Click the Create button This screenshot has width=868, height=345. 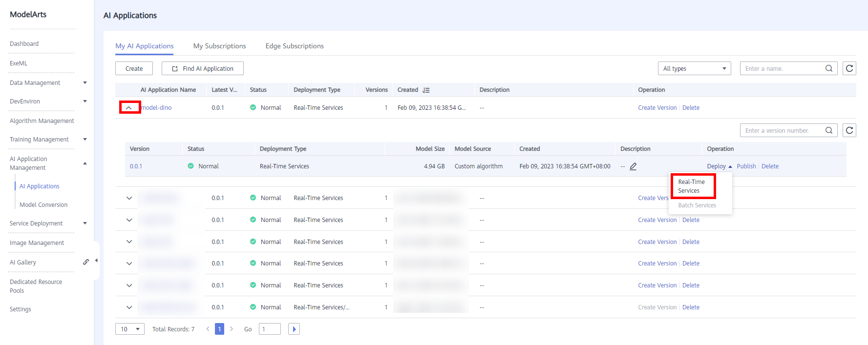(134, 68)
